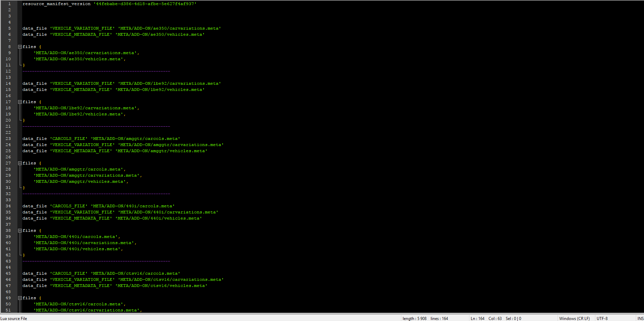This screenshot has width=644, height=321.
Task: Click 'META/ADD-ON/lbe92/carvariations.meta' on line 18
Action: click(85, 108)
